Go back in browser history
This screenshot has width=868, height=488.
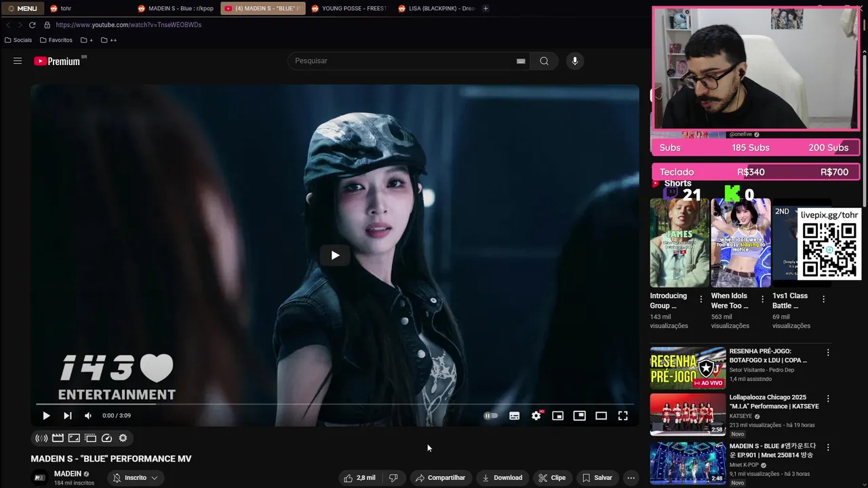pos(8,25)
